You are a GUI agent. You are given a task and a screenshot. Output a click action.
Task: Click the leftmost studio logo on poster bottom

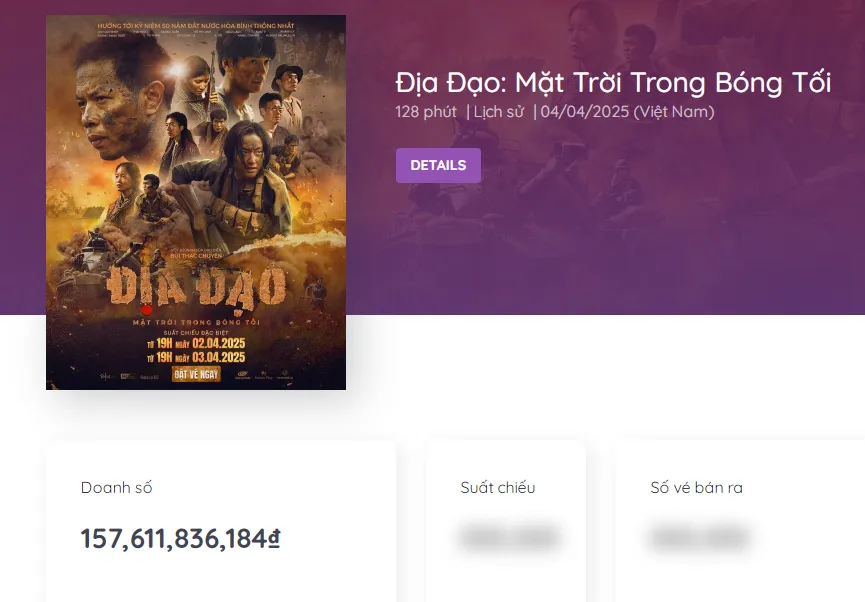107,375
